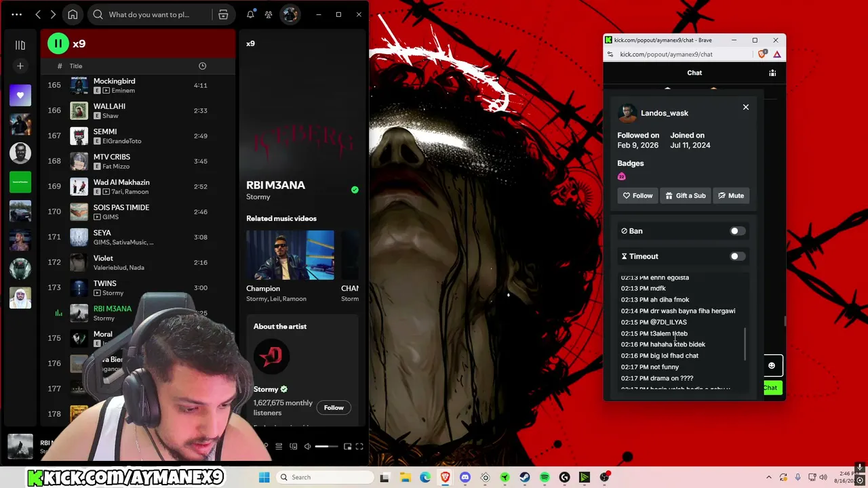Screen dimensions: 868x488
Task: Select track SEMMI by ElGrandeToto
Action: 139,136
